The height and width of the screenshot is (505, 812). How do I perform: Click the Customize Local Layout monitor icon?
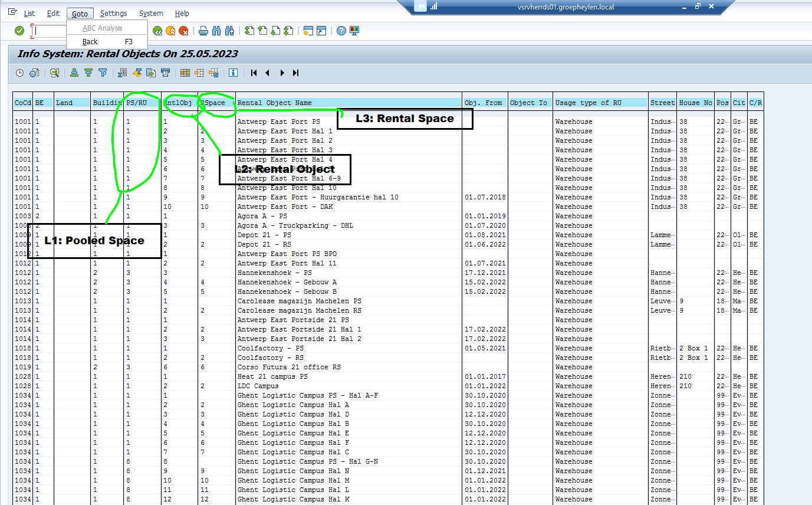point(354,31)
